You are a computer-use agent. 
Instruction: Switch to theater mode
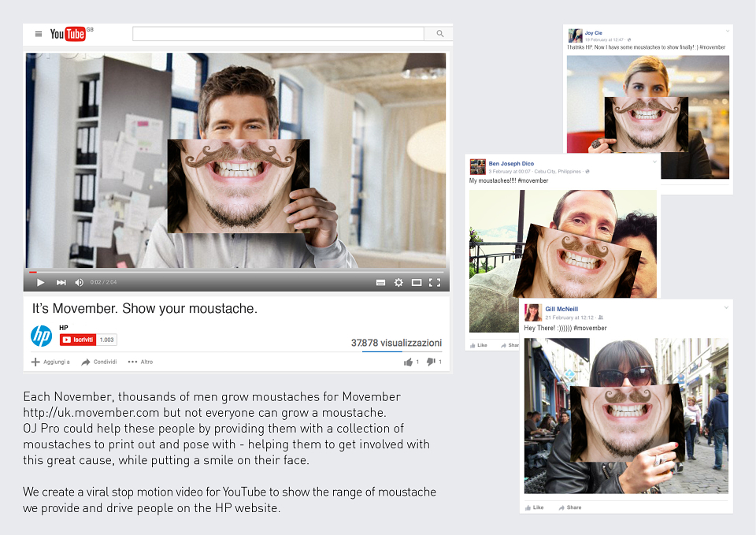point(417,283)
